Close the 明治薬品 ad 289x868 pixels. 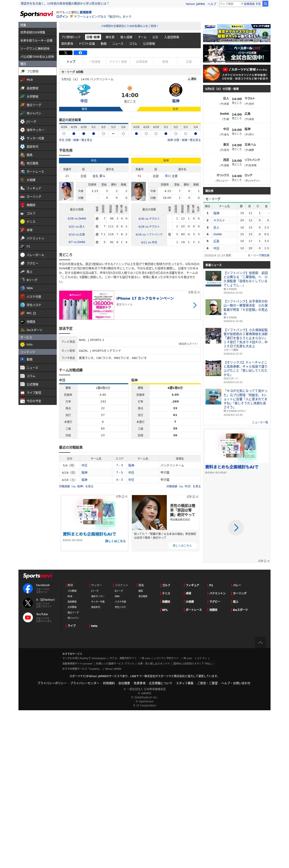pos(197,497)
